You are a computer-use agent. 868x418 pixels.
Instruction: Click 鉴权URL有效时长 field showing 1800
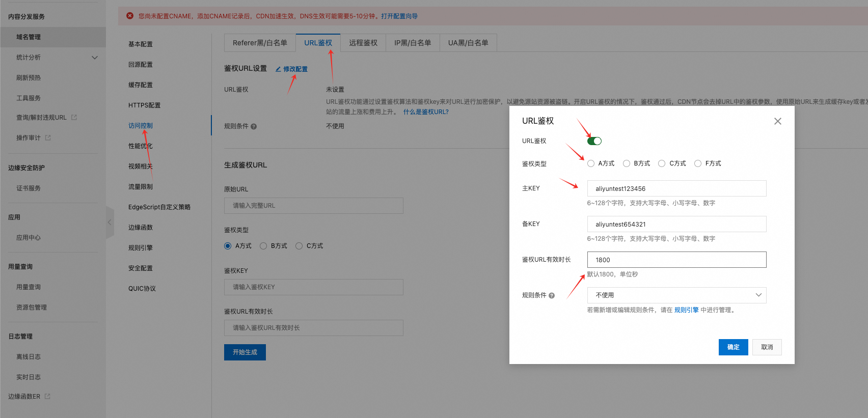point(676,260)
